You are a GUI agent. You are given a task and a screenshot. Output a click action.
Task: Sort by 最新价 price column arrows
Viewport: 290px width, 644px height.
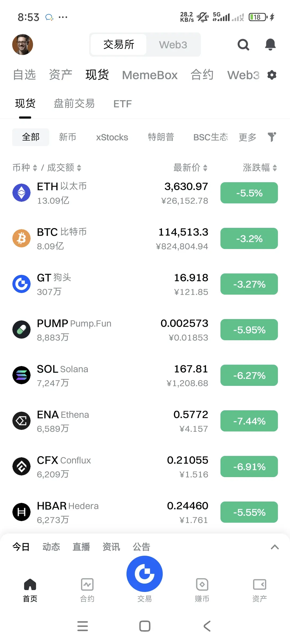(x=205, y=168)
